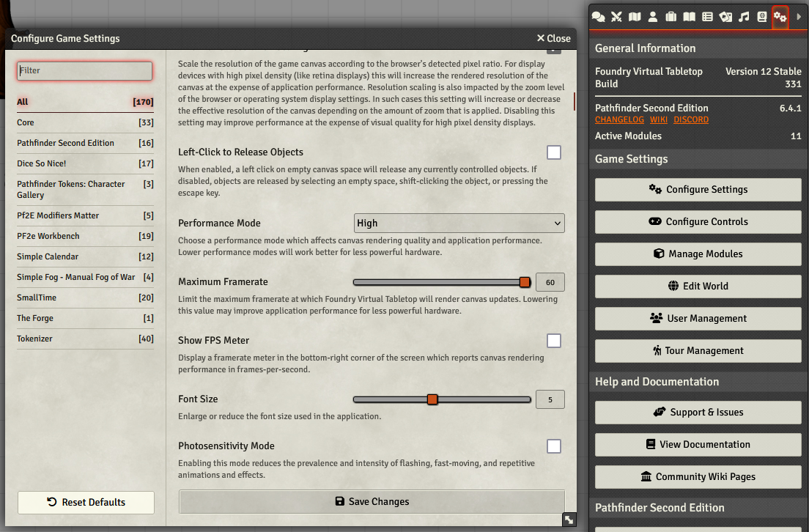Open the Rollable Tables list tab
809x532 pixels.
[707, 17]
